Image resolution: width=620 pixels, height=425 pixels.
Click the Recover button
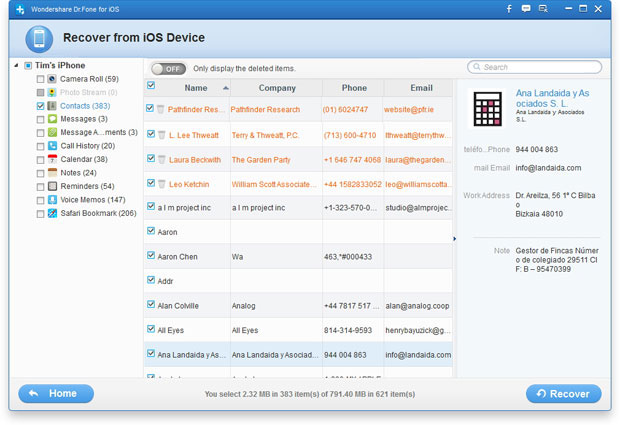[563, 394]
